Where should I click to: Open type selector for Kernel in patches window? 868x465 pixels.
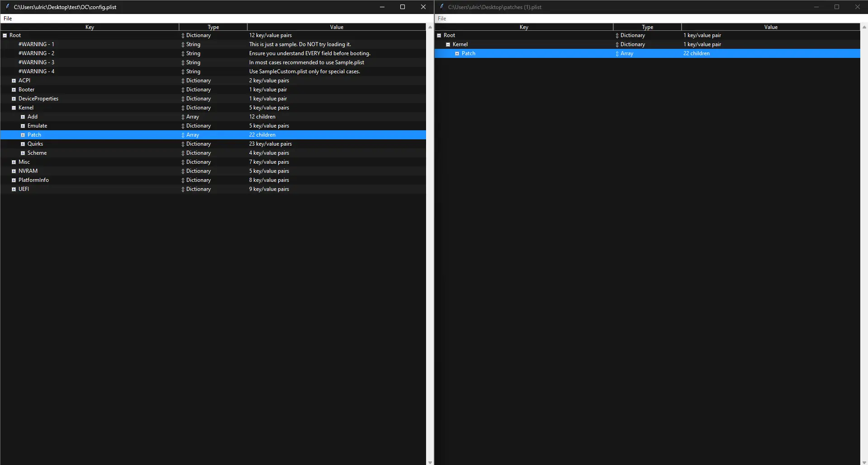point(617,44)
